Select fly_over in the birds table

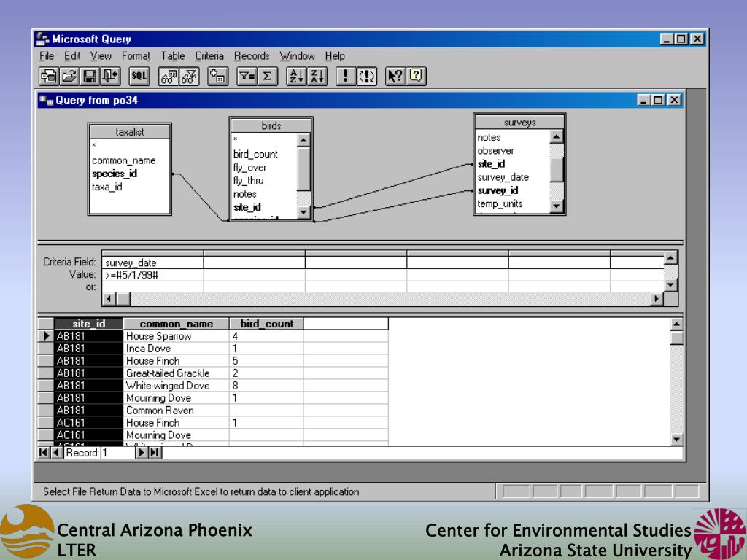[x=249, y=167]
